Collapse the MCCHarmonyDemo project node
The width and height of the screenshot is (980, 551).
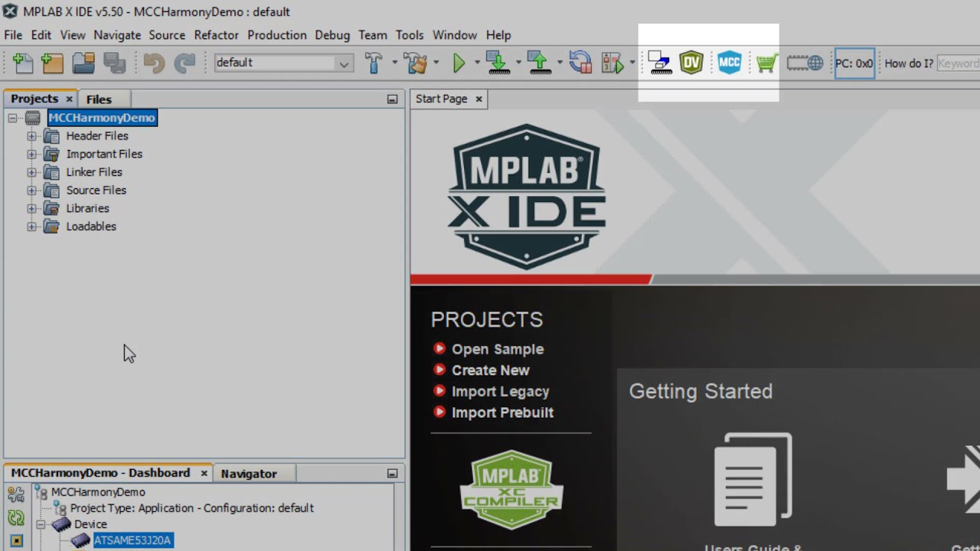tap(13, 118)
